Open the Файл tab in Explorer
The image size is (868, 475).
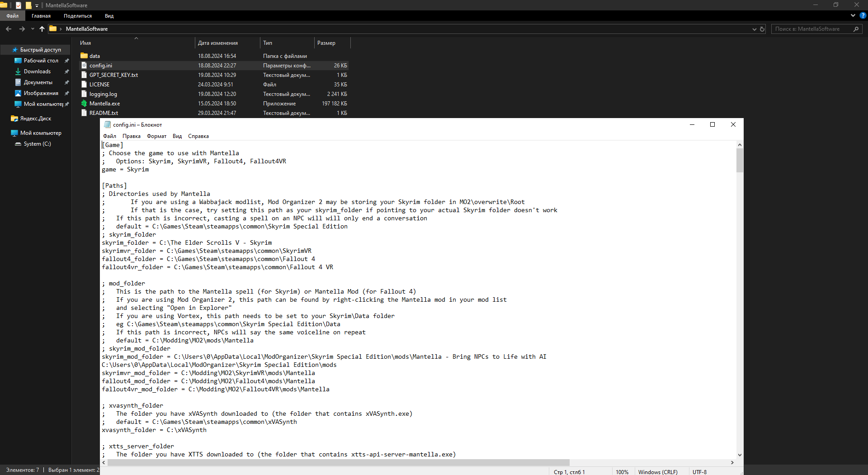pos(13,16)
